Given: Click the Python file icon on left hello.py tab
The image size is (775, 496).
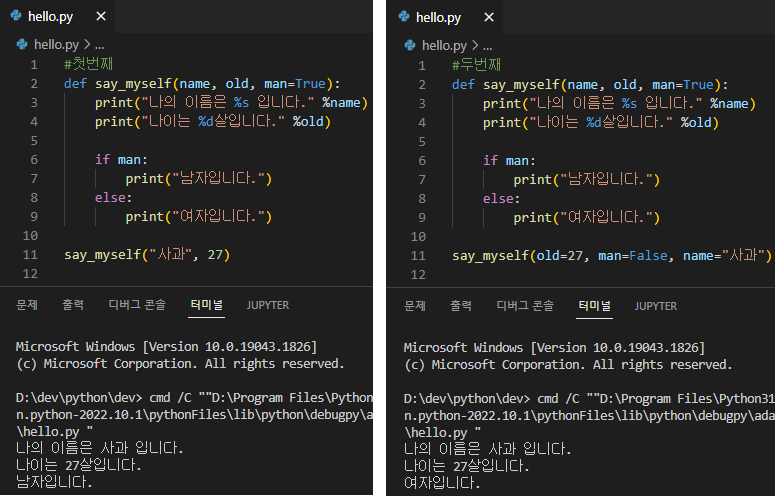Looking at the screenshot, I should click(x=16, y=16).
